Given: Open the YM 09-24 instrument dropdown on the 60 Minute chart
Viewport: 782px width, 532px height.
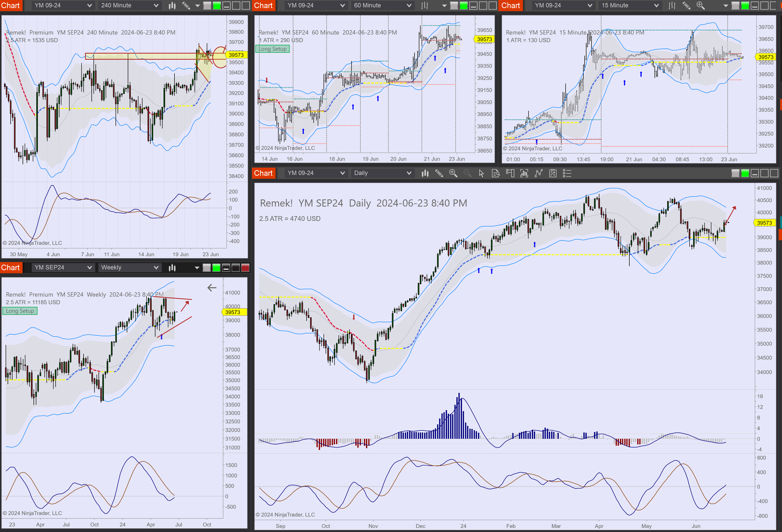Looking at the screenshot, I should click(x=316, y=5).
